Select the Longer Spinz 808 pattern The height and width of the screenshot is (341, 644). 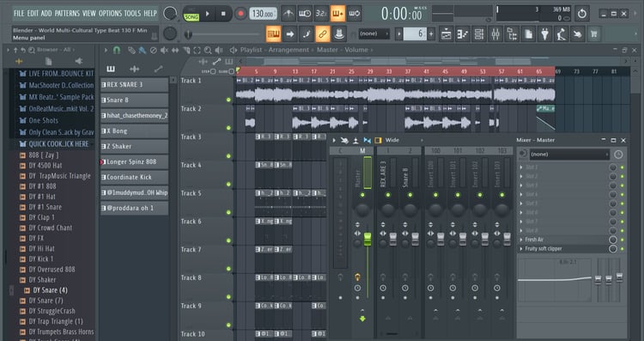[134, 161]
